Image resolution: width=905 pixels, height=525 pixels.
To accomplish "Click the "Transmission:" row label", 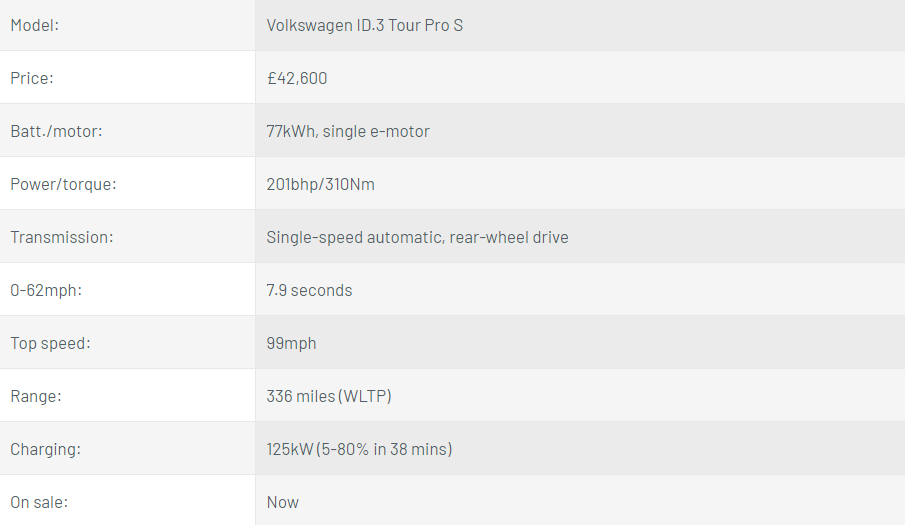I will 62,237.
